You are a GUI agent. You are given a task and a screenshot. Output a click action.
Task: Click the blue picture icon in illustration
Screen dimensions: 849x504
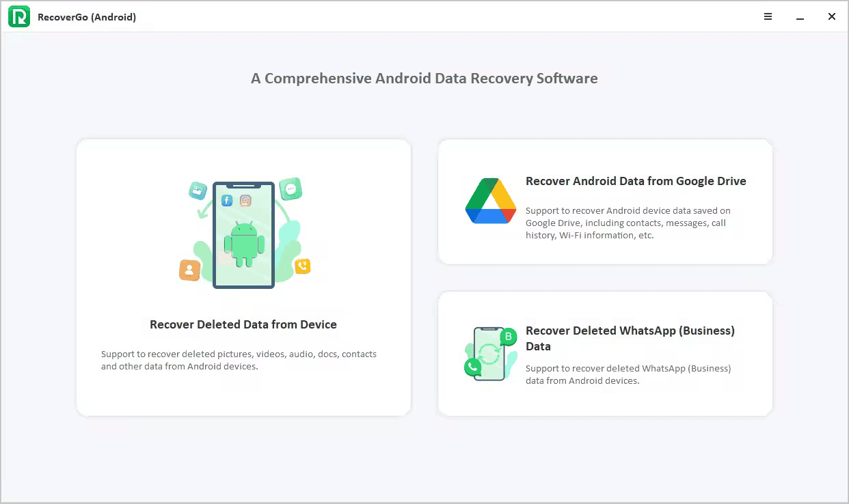[198, 191]
